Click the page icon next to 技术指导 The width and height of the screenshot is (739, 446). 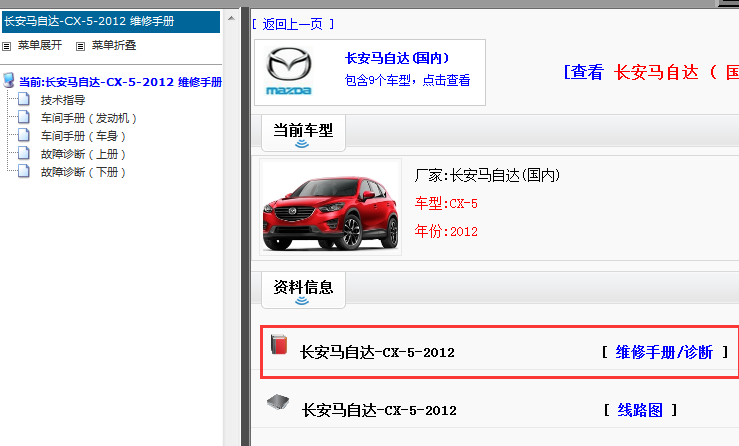24,99
